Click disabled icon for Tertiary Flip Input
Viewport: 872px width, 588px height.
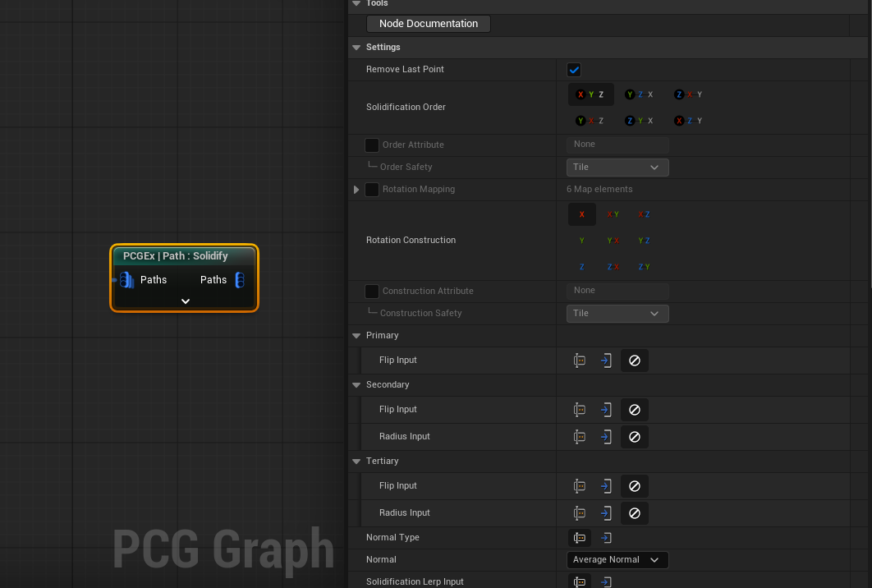pyautogui.click(x=634, y=486)
